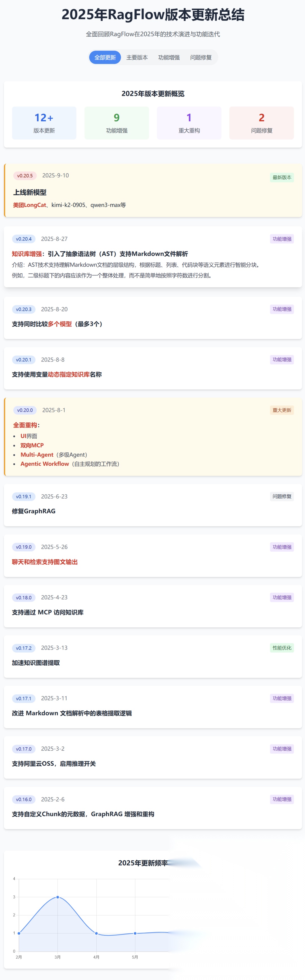Click the 4月 chart data point
This screenshot has width=305, height=980.
click(x=96, y=933)
